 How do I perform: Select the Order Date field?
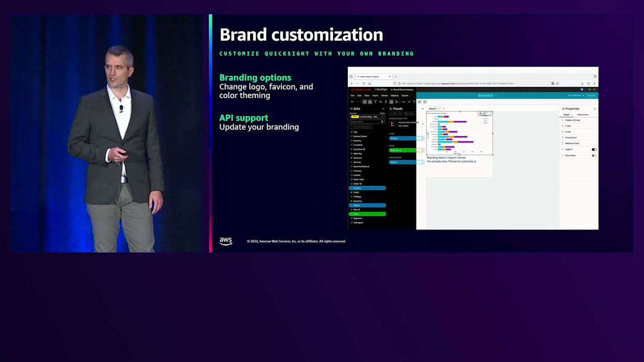tap(358, 179)
